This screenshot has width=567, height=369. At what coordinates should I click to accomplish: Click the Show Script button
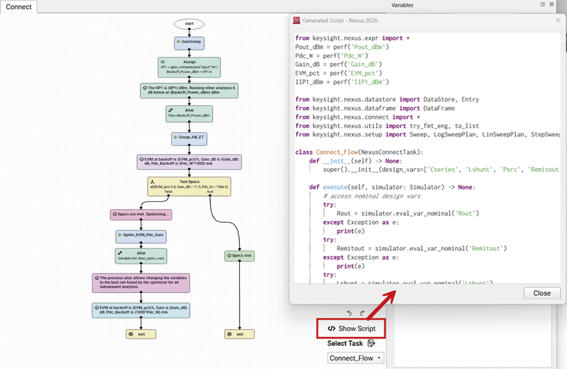[351, 328]
